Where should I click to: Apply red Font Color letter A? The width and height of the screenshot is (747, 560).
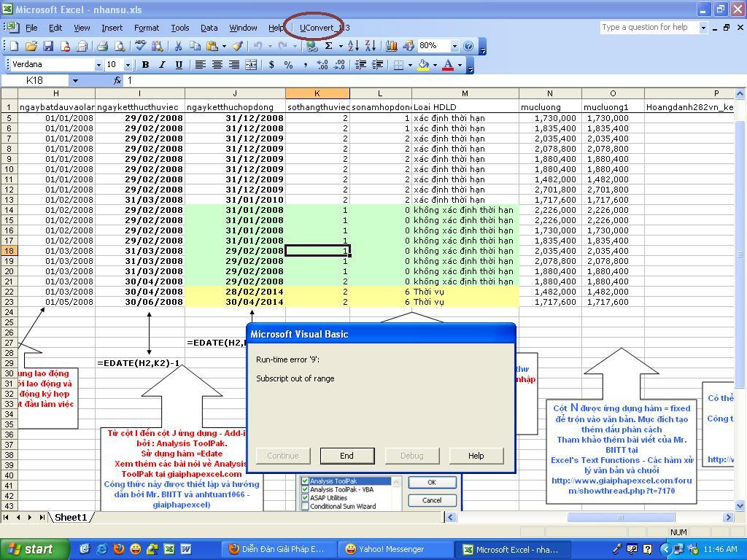coord(448,65)
